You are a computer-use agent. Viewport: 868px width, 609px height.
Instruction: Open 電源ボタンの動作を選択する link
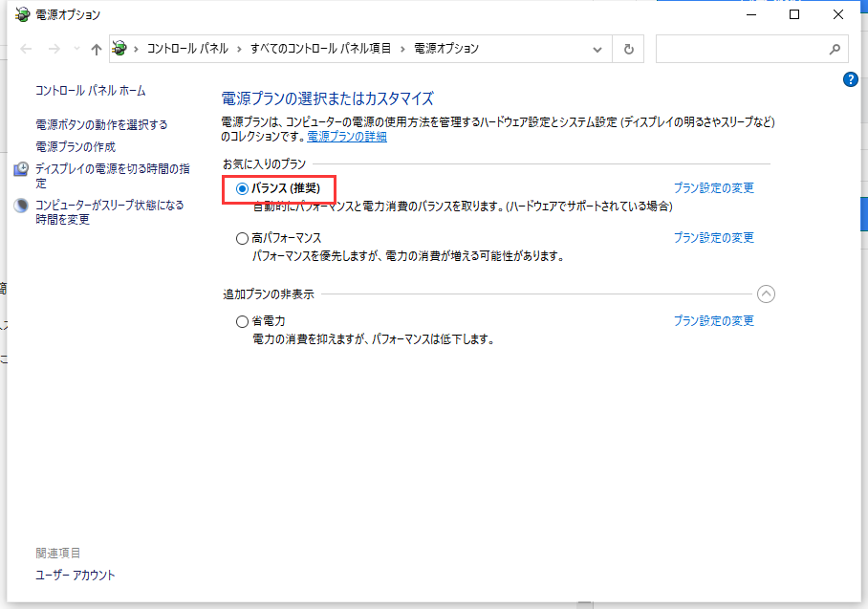(x=101, y=124)
